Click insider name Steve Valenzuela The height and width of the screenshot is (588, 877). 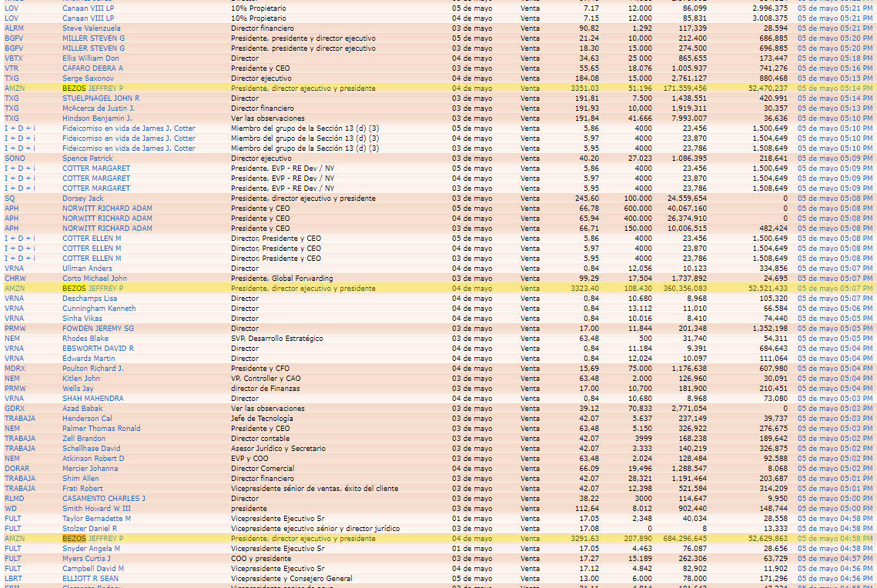point(92,28)
